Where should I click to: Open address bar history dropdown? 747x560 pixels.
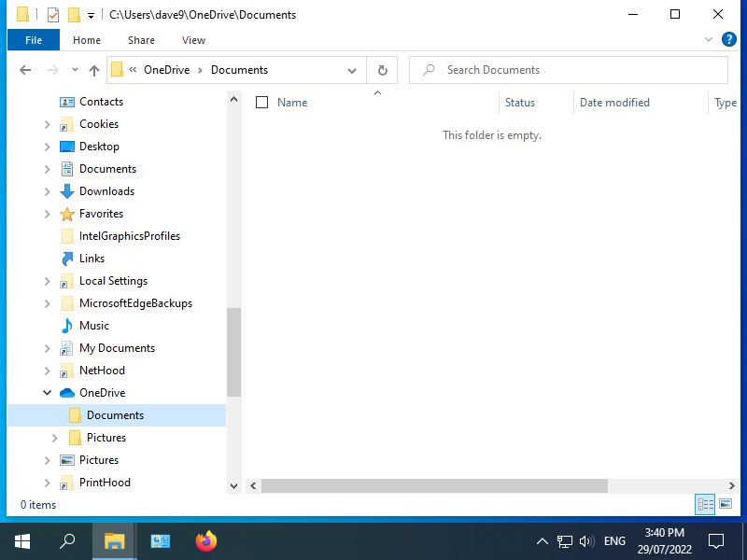(x=352, y=70)
